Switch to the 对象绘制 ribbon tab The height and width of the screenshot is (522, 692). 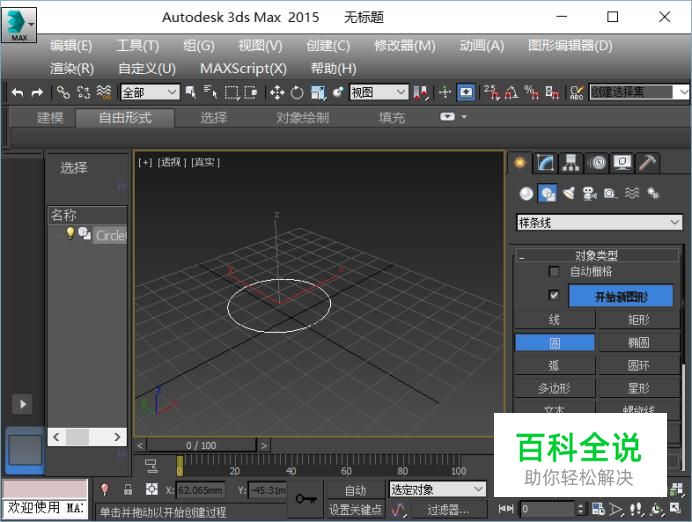[303, 118]
